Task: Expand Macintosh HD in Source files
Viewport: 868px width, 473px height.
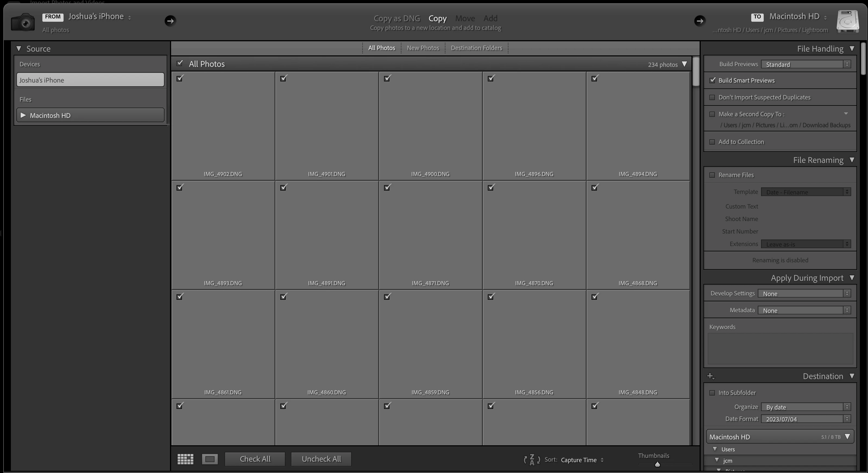Action: pyautogui.click(x=23, y=115)
